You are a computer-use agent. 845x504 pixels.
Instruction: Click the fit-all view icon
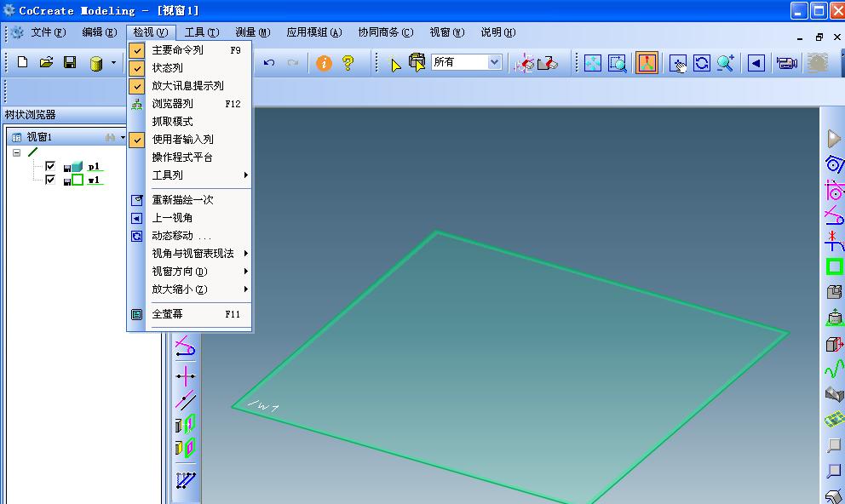coord(592,63)
